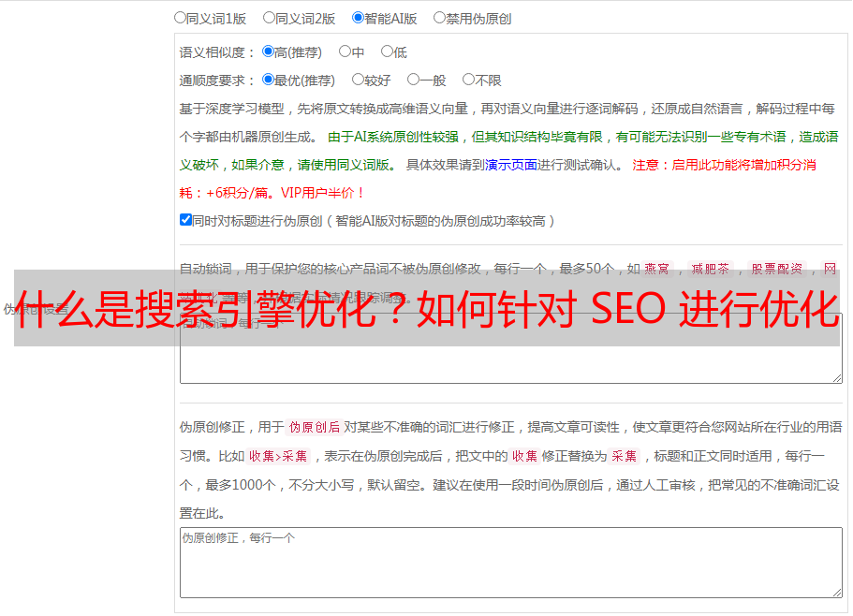This screenshot has height=616, width=853.
Task: Click the 语义相似度 label
Action: (217, 52)
